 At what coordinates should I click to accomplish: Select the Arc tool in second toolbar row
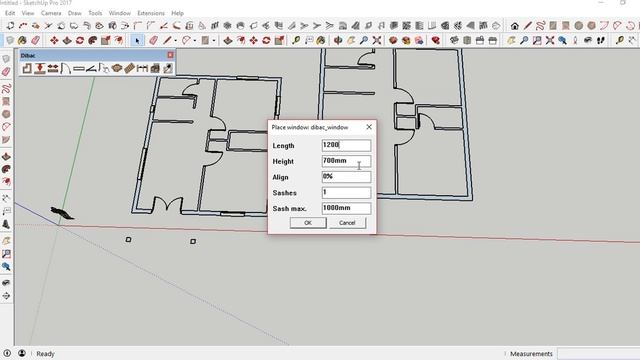(186, 40)
